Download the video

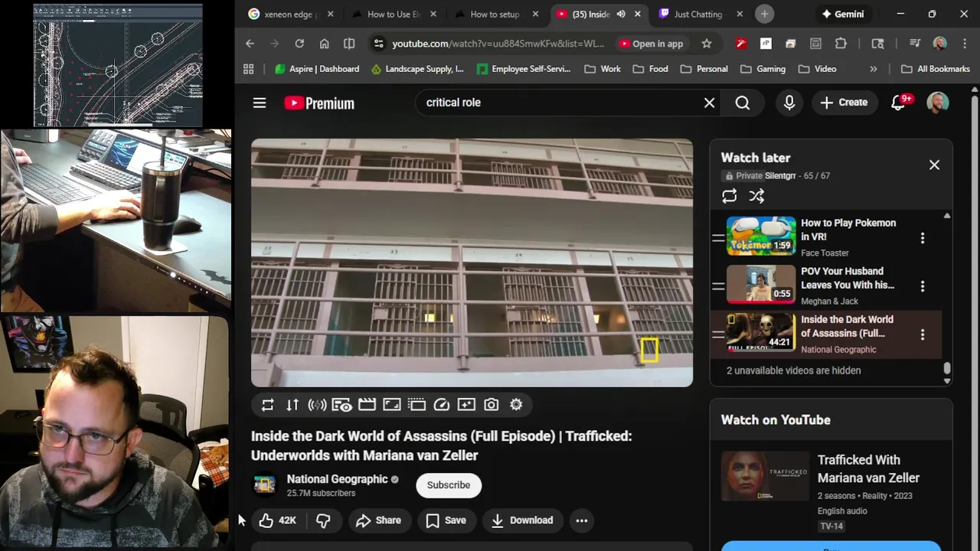coord(522,520)
